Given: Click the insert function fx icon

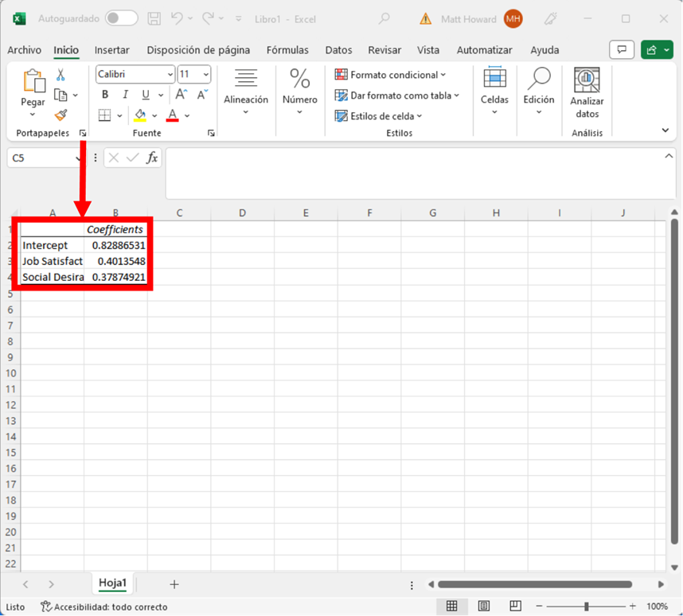Looking at the screenshot, I should pyautogui.click(x=152, y=158).
